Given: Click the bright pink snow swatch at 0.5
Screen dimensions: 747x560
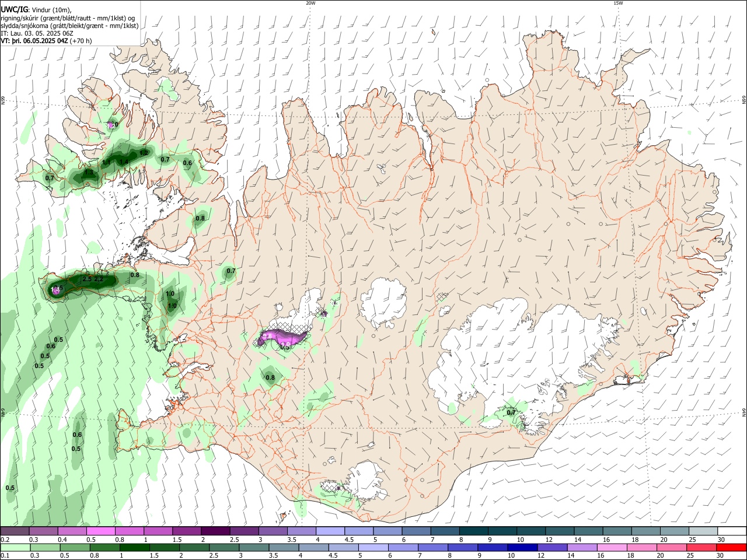Looking at the screenshot, I should pyautogui.click(x=101, y=531).
